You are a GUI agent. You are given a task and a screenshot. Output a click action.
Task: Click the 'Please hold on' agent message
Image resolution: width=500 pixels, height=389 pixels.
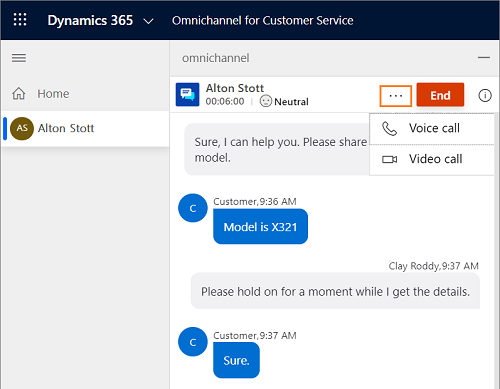tap(335, 291)
